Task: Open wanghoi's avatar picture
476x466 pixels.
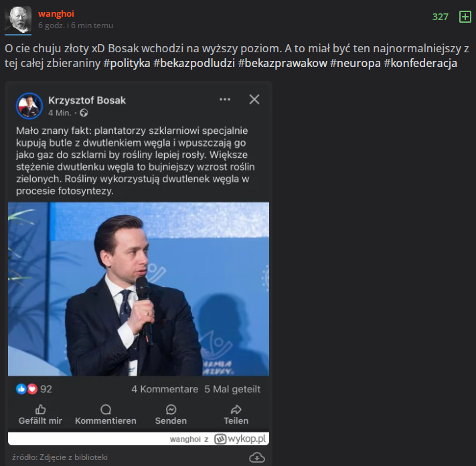Action: (17, 19)
